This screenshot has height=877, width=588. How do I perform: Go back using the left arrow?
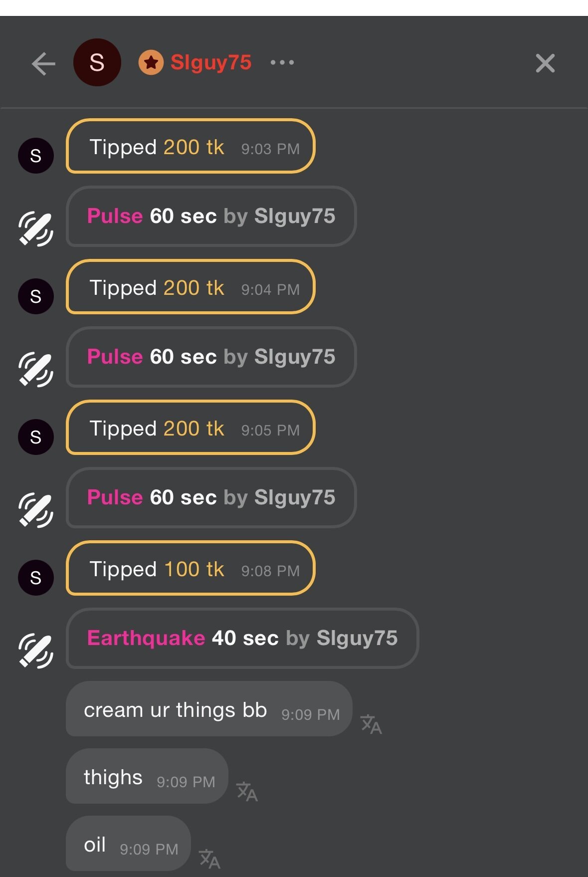pos(43,63)
